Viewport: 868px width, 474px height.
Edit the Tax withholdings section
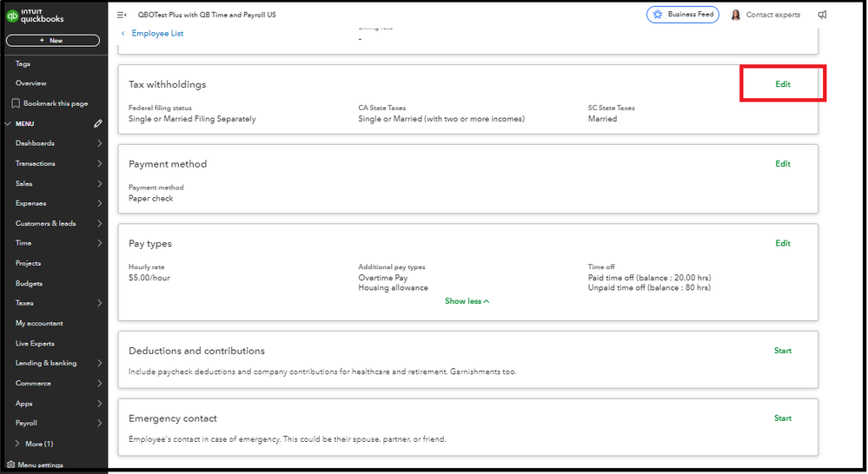[783, 84]
